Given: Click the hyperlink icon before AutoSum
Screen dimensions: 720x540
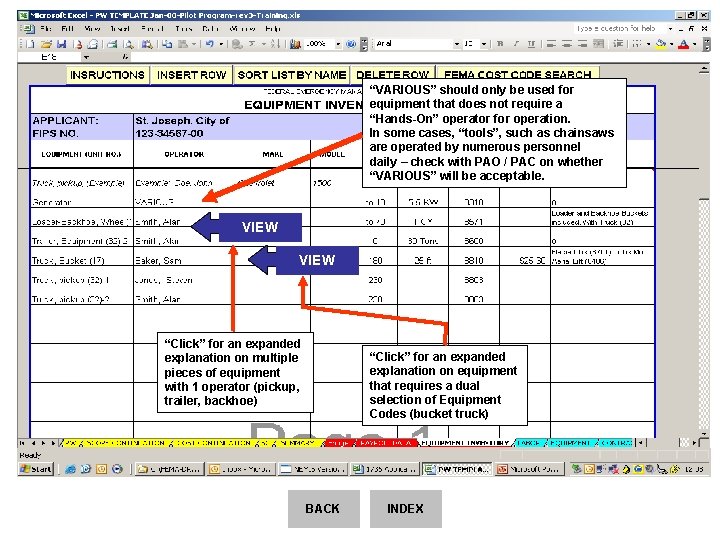Looking at the screenshot, I should pyautogui.click(x=236, y=44).
